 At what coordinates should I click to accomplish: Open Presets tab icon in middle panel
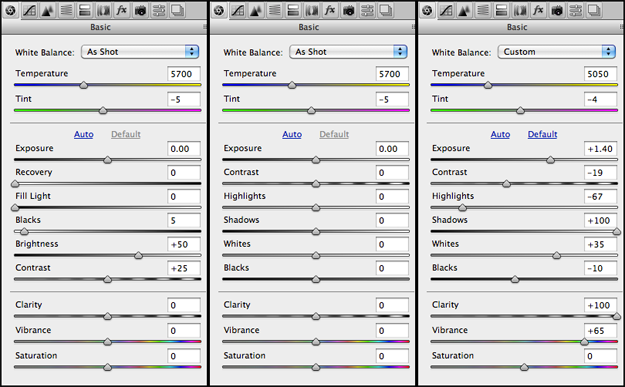click(367, 10)
